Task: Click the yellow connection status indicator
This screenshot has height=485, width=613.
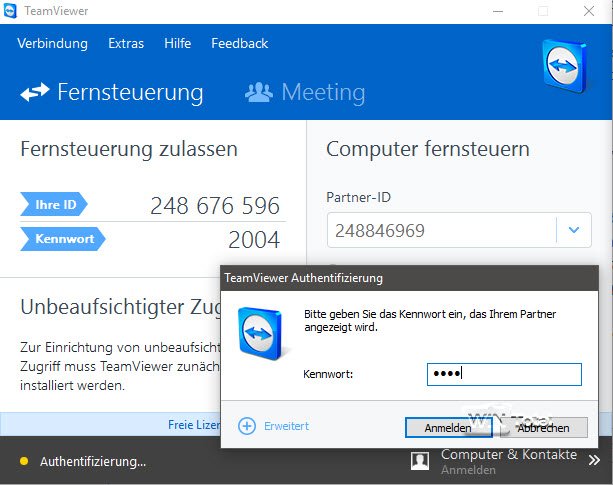Action: [24, 461]
